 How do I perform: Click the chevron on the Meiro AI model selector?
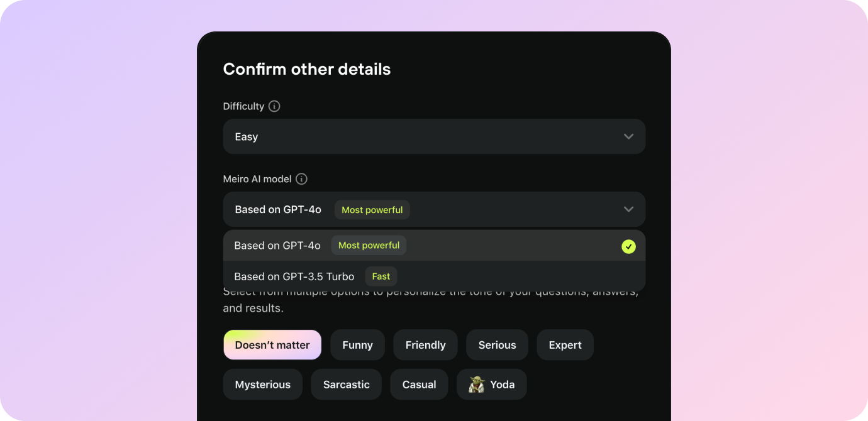tap(628, 209)
